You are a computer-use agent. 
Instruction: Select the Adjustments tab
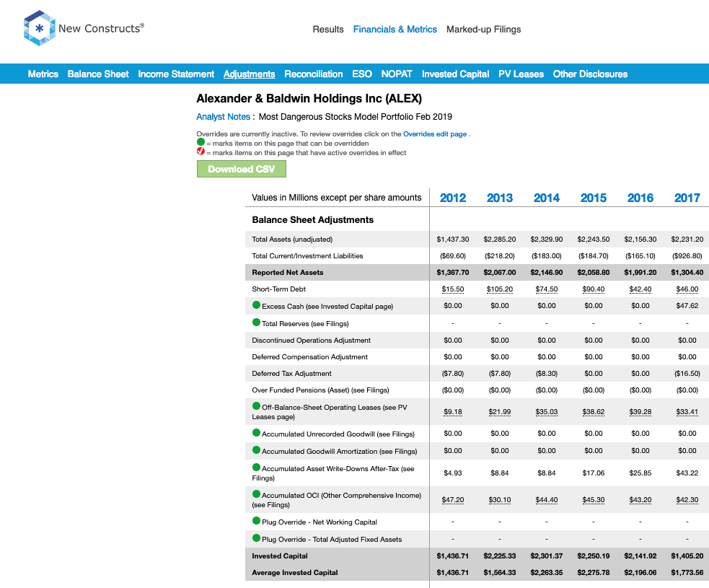pyautogui.click(x=249, y=74)
